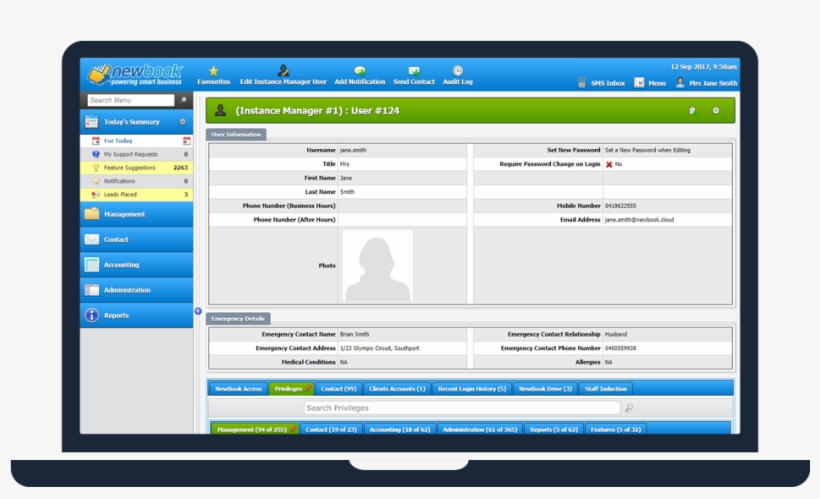Viewport: 820px width, 499px height.
Task: Collapse the Today's Summary section
Action: point(136,122)
